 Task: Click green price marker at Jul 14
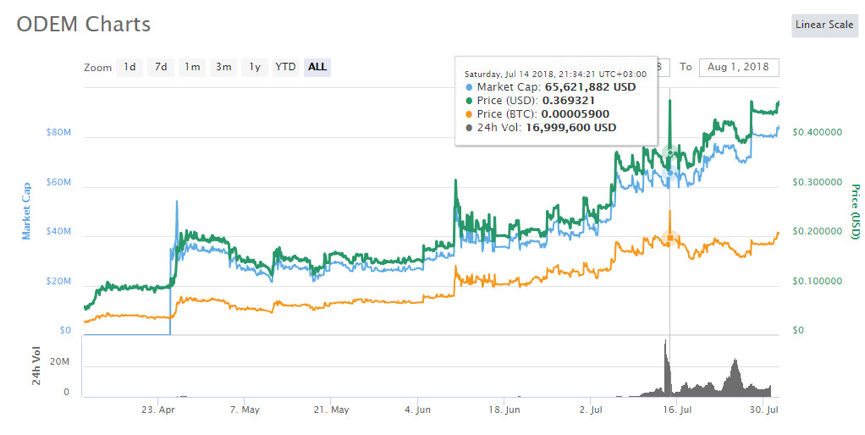pos(670,152)
